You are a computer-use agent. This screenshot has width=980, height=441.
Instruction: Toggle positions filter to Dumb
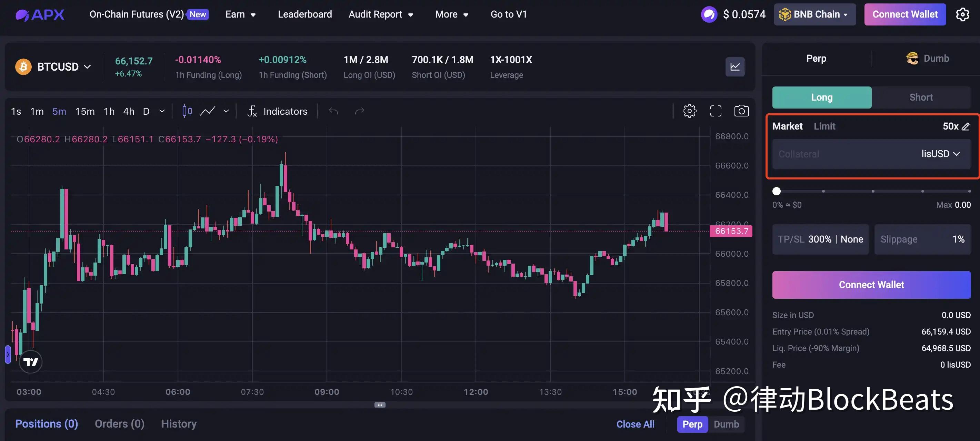pos(726,424)
